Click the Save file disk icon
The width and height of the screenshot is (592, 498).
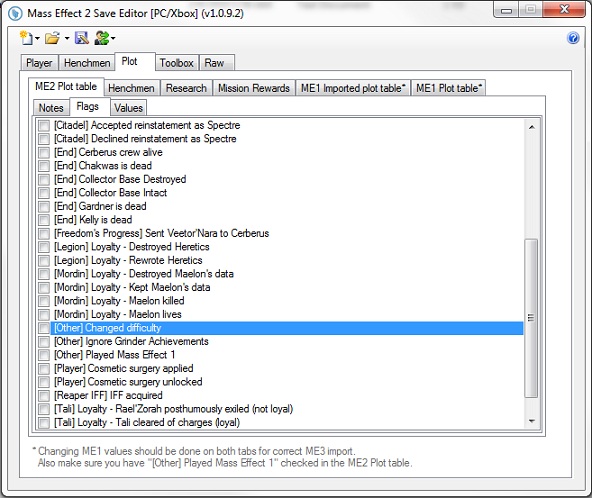click(x=82, y=38)
